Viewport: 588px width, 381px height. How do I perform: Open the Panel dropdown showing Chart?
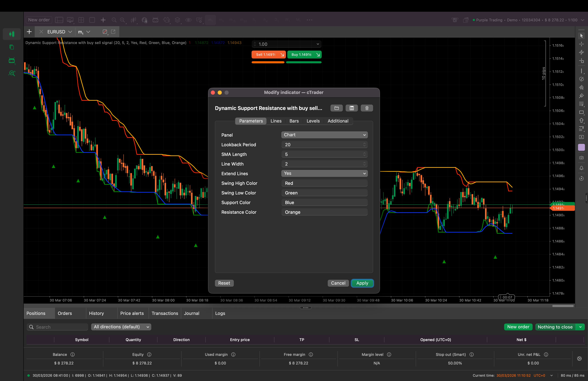(324, 135)
